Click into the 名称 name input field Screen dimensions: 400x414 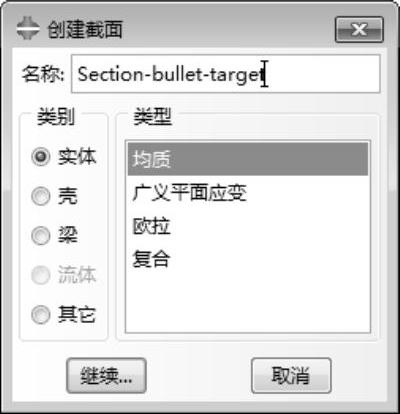(x=226, y=74)
